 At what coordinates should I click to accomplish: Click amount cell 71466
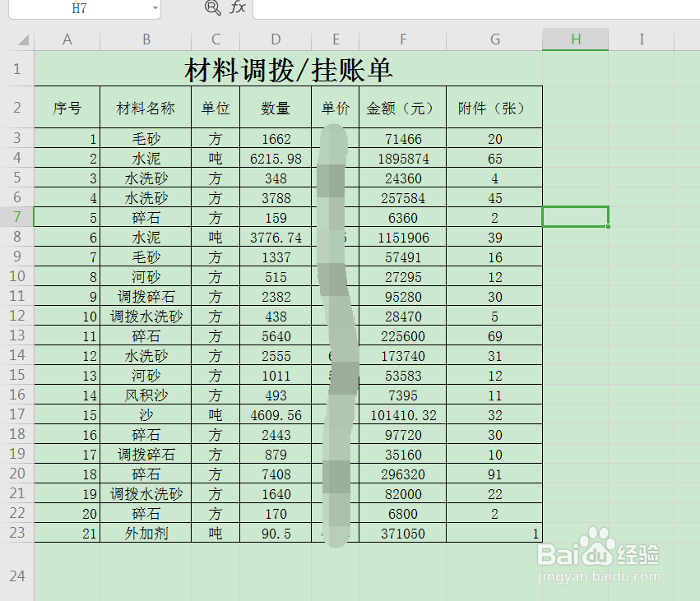click(403, 139)
